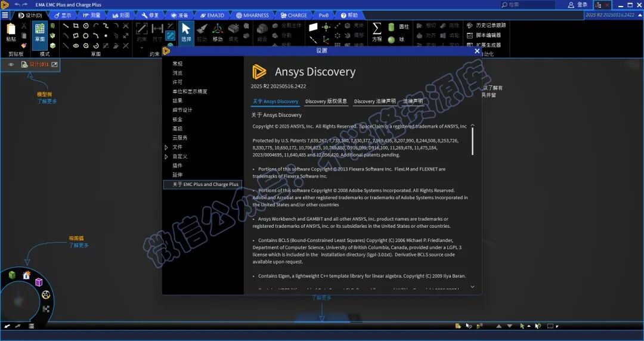This screenshot has height=341, width=644.
Task: Open the box-select mode dropdown in status bar
Action: 558,326
